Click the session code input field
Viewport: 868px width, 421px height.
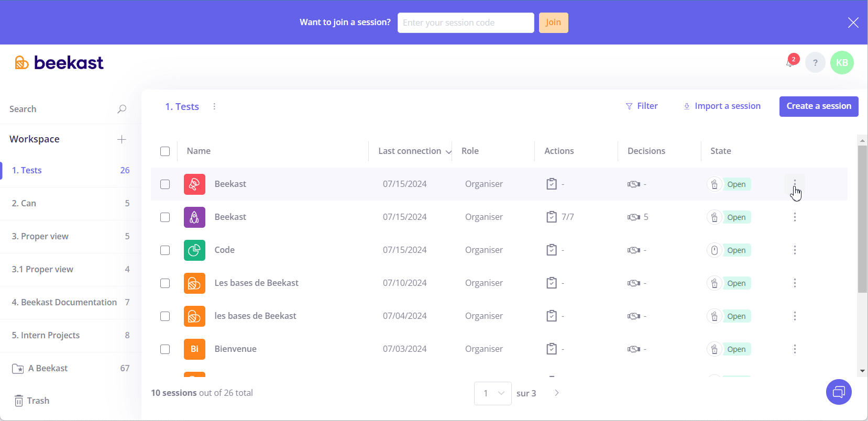click(x=466, y=23)
